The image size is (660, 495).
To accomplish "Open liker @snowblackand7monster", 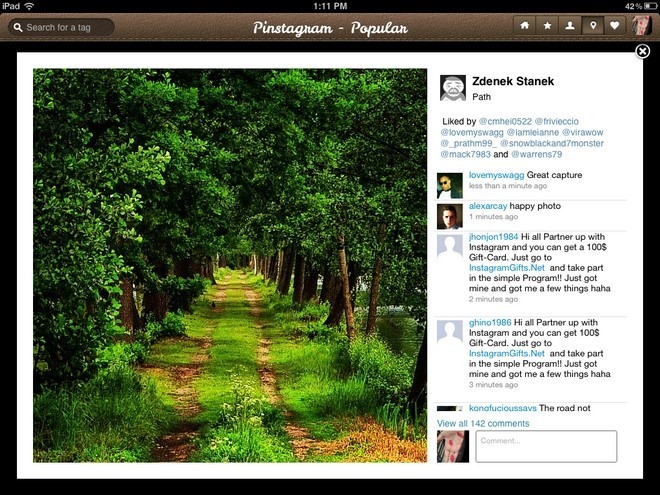I will click(552, 143).
